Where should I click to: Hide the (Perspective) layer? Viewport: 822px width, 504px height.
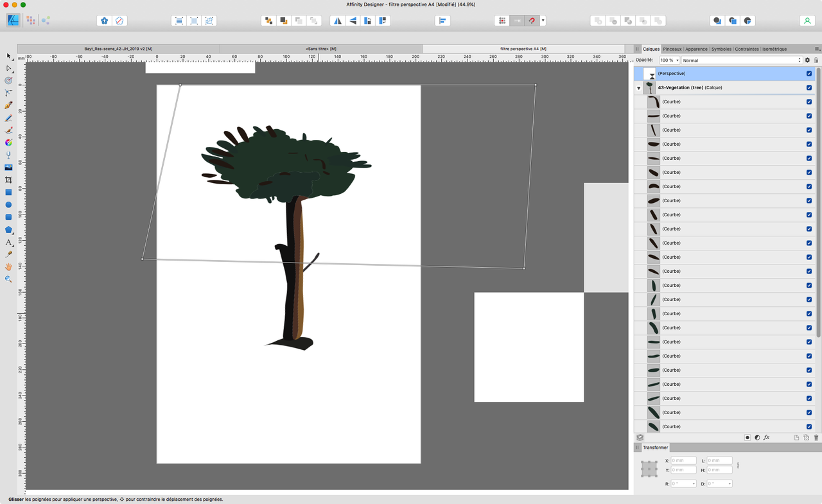click(809, 73)
